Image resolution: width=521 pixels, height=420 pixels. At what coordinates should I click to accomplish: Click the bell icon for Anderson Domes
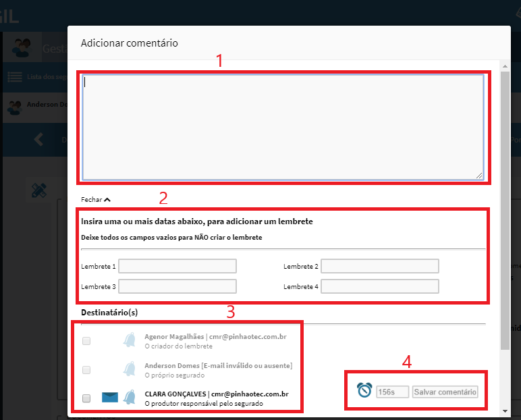(x=130, y=369)
